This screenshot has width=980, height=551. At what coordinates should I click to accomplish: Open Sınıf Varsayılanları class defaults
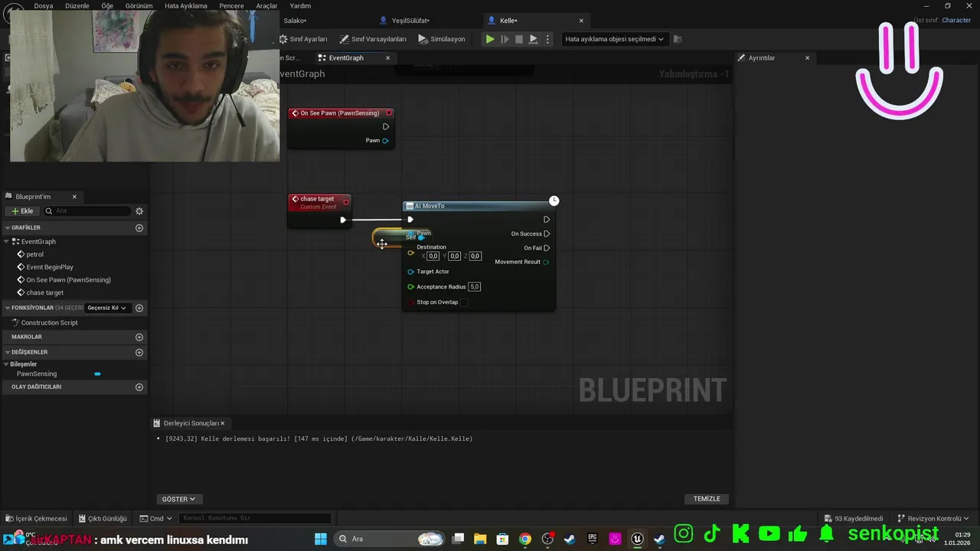(373, 39)
